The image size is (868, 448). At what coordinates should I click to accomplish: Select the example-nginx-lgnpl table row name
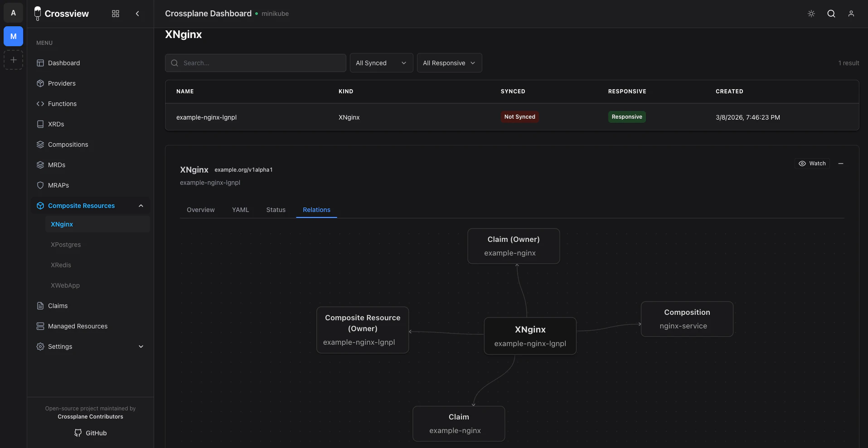pos(206,117)
